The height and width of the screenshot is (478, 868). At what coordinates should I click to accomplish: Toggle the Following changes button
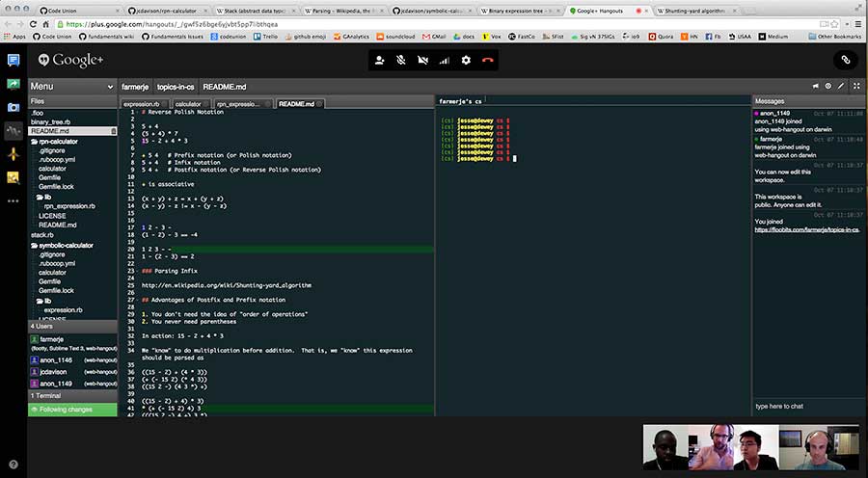pos(72,410)
